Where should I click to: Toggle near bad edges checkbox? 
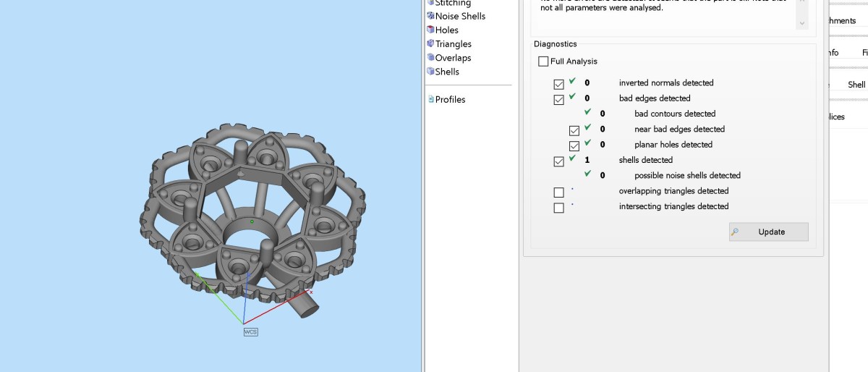point(574,130)
